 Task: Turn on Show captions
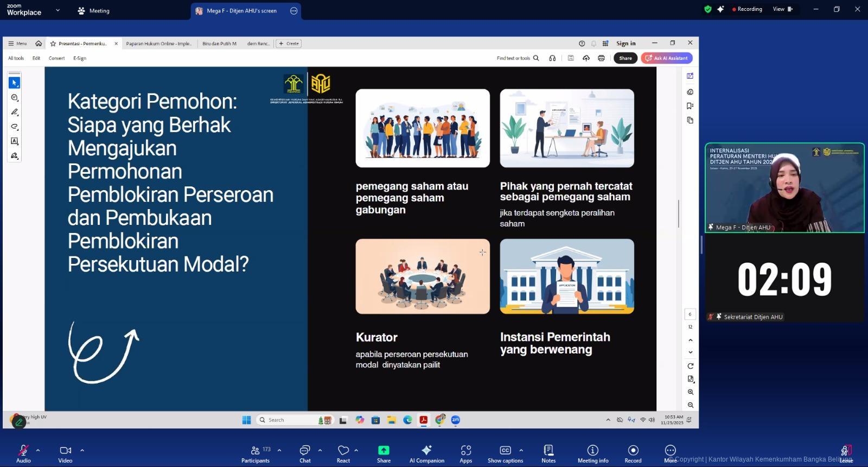click(x=505, y=453)
